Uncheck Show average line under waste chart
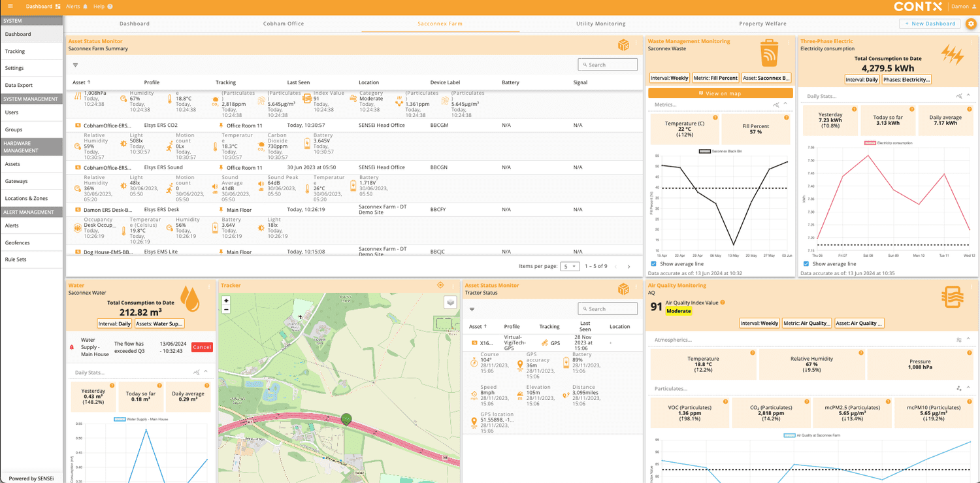 [654, 264]
